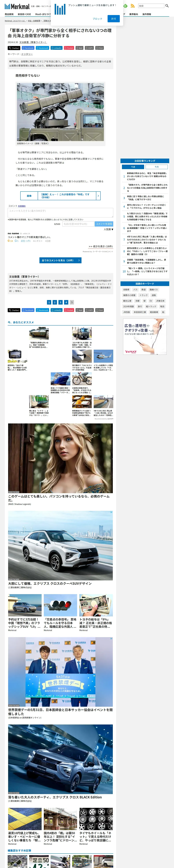Go to 安全・危機管理 breadcrumb link
Image resolution: width=174 pixels, height=868 pixels.
pos(34,21)
